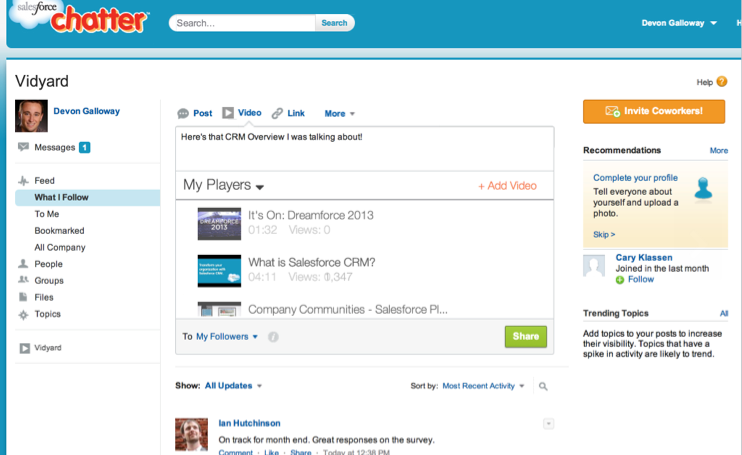
Task: Open the My Players dropdown
Action: pyautogui.click(x=223, y=185)
